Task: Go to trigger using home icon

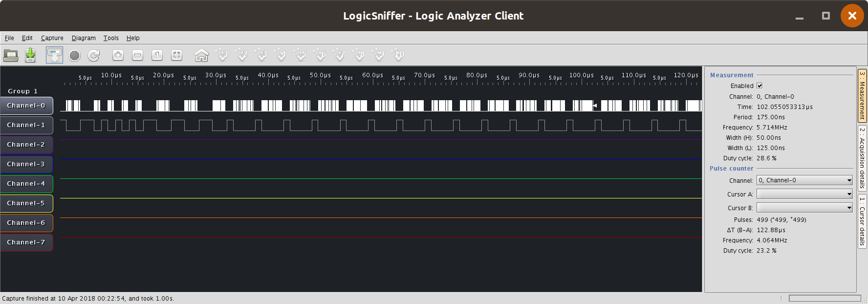Action: pos(201,55)
